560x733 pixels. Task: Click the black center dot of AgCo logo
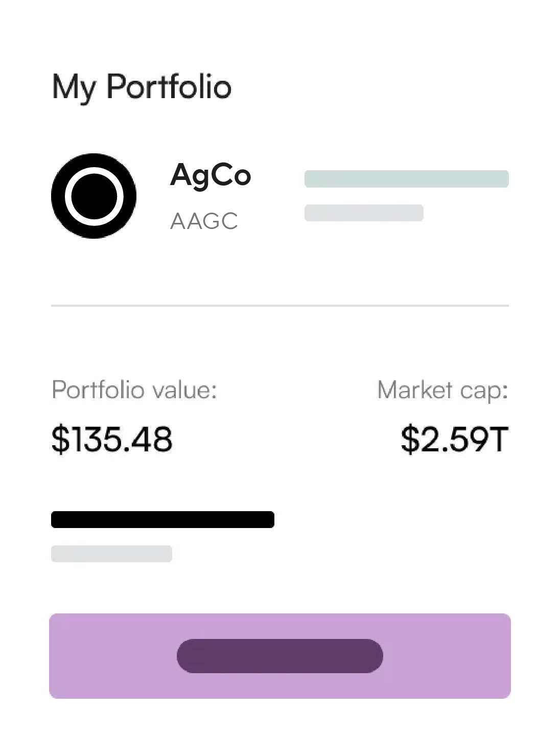94,196
